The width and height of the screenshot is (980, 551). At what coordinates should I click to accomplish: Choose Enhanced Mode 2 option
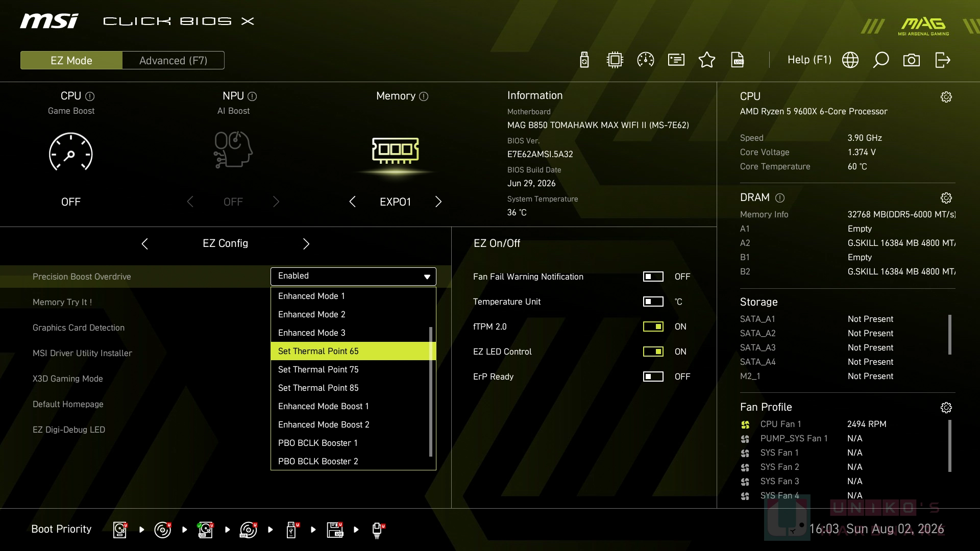(x=350, y=314)
